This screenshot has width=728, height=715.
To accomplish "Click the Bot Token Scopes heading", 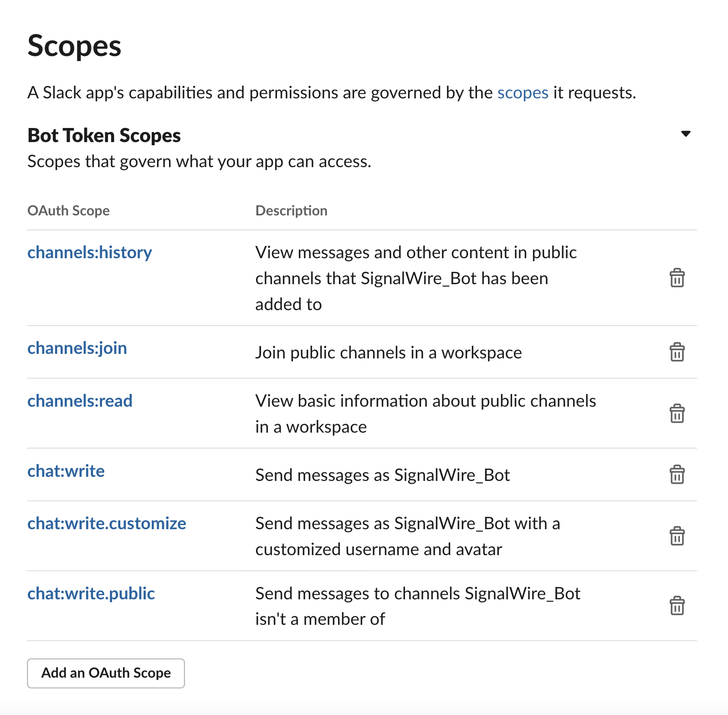I will coord(104,136).
